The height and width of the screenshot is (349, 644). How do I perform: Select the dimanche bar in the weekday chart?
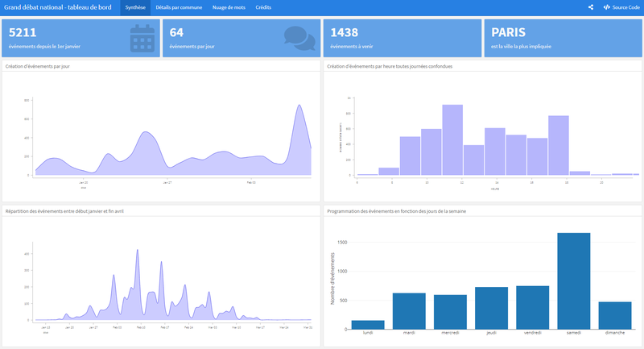pyautogui.click(x=617, y=315)
